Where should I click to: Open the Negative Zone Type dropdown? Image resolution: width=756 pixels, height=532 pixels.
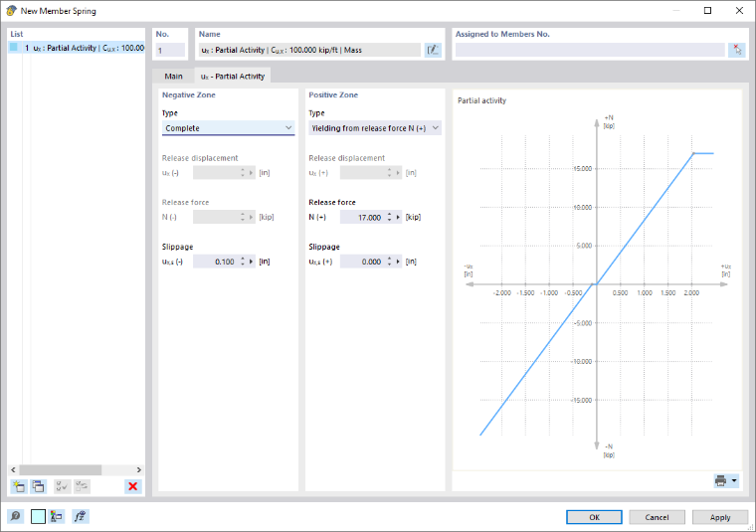pos(228,128)
